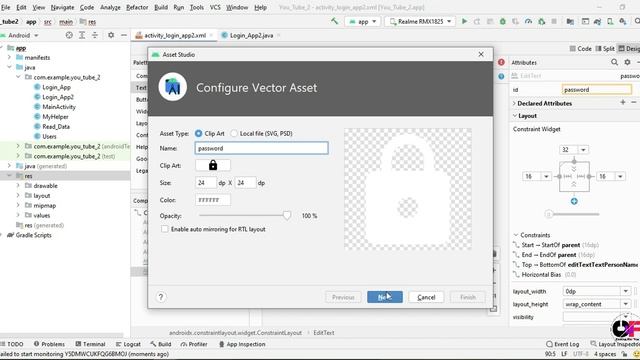Open the layout_width dropdown
640x360 pixels.
tap(625, 291)
